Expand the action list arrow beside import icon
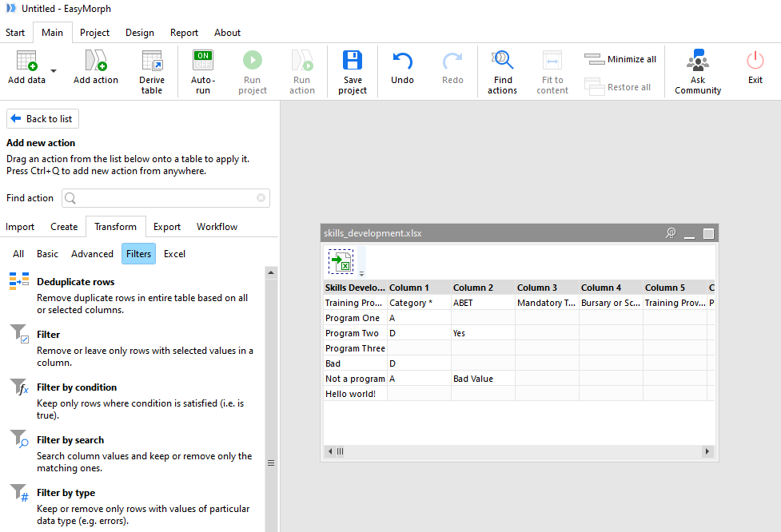781x532 pixels. point(361,274)
